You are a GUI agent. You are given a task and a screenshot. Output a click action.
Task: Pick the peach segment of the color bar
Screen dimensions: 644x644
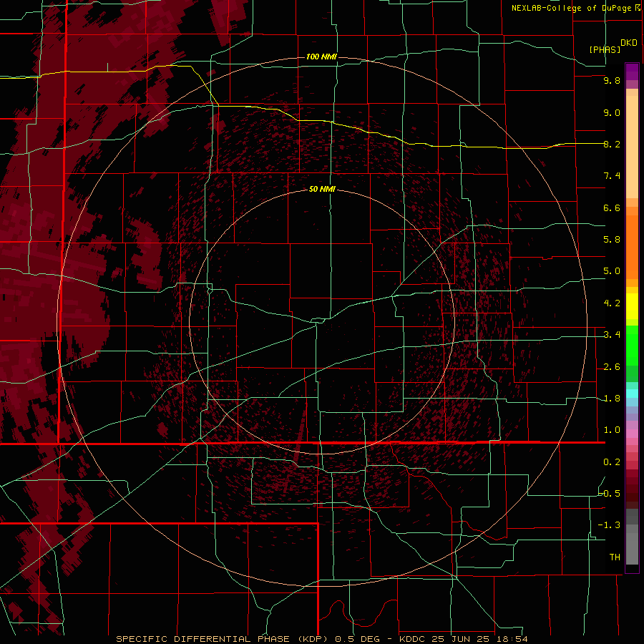tap(632, 147)
